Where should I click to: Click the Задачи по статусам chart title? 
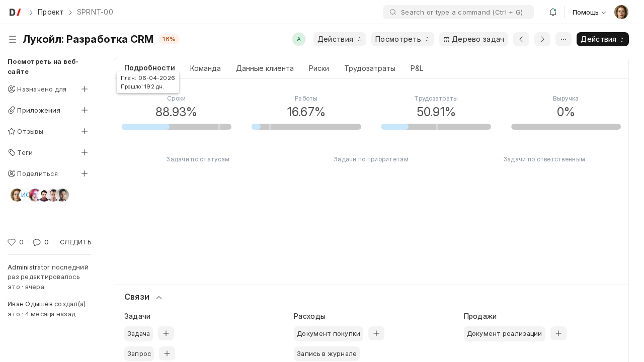(x=198, y=159)
